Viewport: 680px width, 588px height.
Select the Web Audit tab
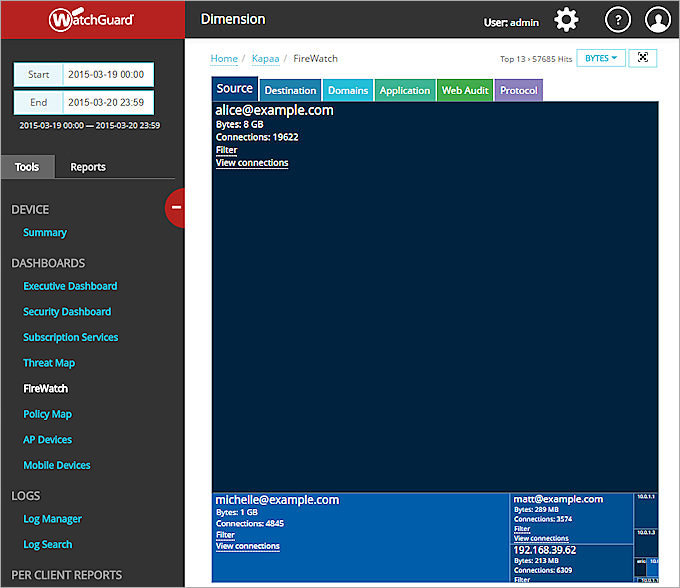[x=465, y=90]
